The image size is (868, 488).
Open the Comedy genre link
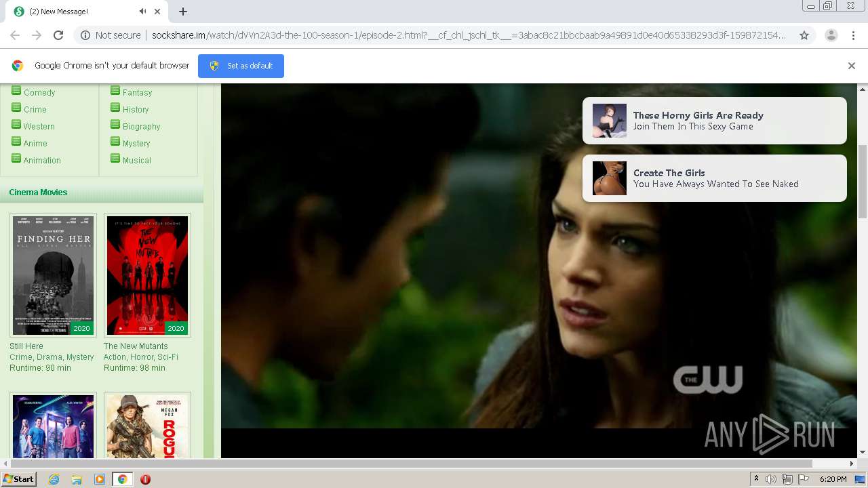(x=39, y=93)
